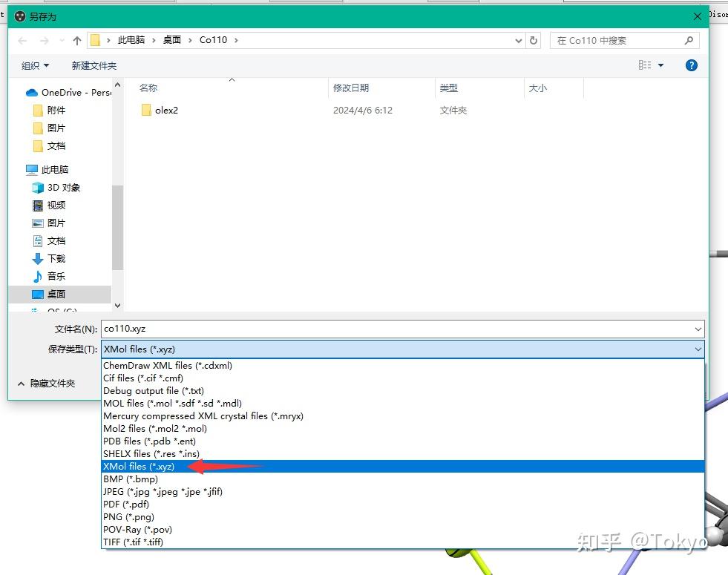Select OneDrive - Personal in sidebar
The width and height of the screenshot is (728, 575).
[x=69, y=92]
